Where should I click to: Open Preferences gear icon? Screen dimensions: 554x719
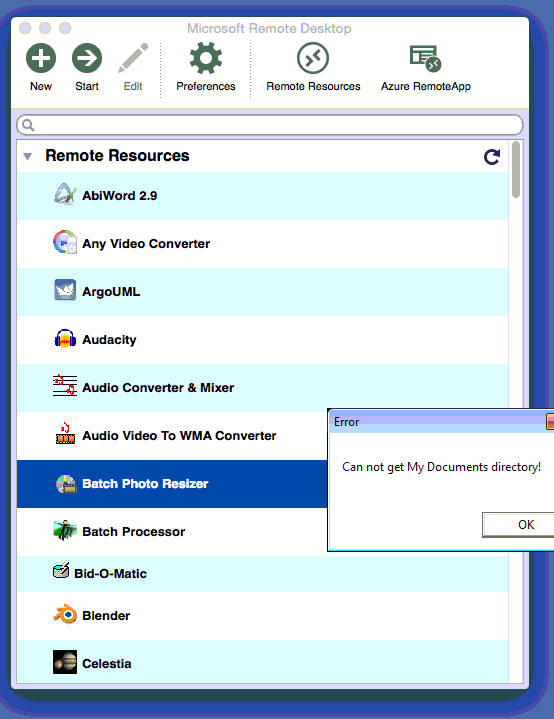[205, 58]
